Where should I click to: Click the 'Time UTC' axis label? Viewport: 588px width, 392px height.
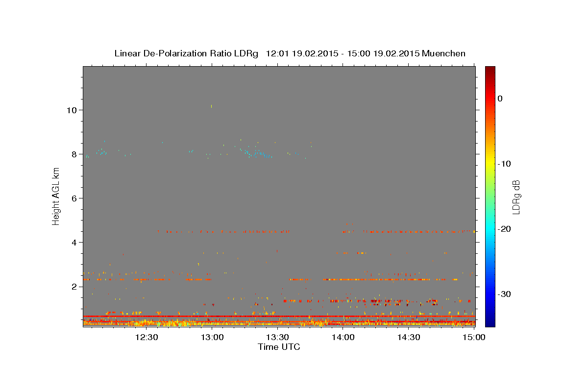coord(279,347)
